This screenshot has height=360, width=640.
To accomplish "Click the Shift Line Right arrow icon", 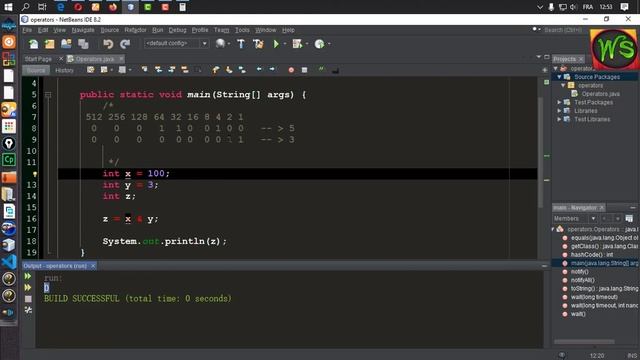I will coord(272,70).
